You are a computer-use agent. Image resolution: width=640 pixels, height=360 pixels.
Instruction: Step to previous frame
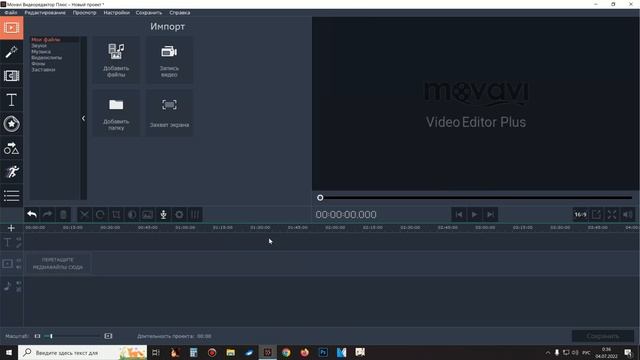[x=459, y=214]
